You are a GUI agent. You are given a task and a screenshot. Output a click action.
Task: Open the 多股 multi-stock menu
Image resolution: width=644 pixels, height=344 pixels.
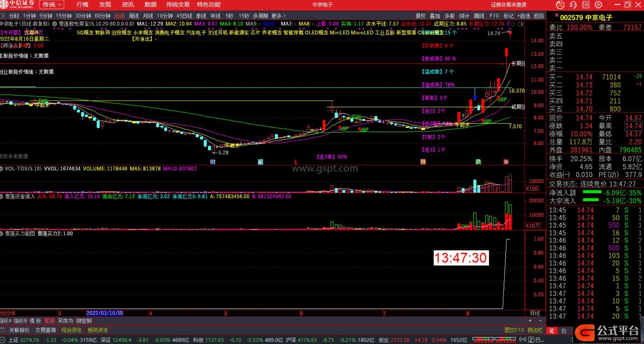[449, 16]
